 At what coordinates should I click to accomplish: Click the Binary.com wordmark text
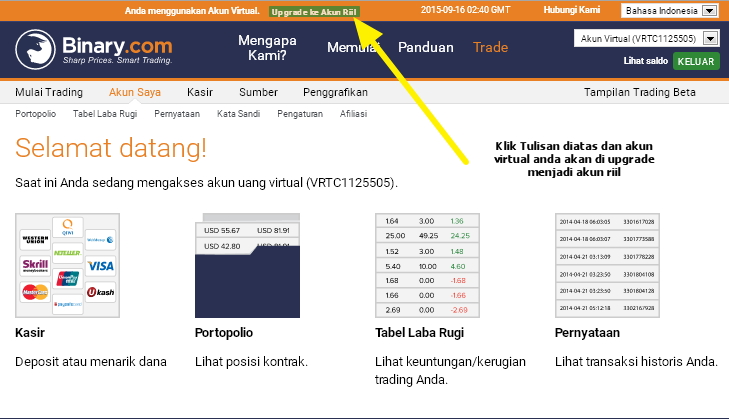[x=117, y=46]
